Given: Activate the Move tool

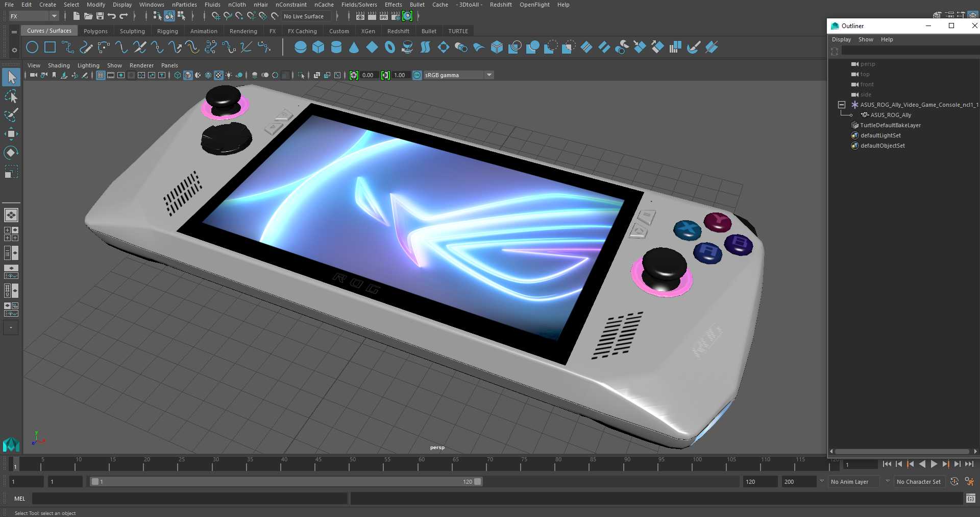Looking at the screenshot, I should pos(11,134).
